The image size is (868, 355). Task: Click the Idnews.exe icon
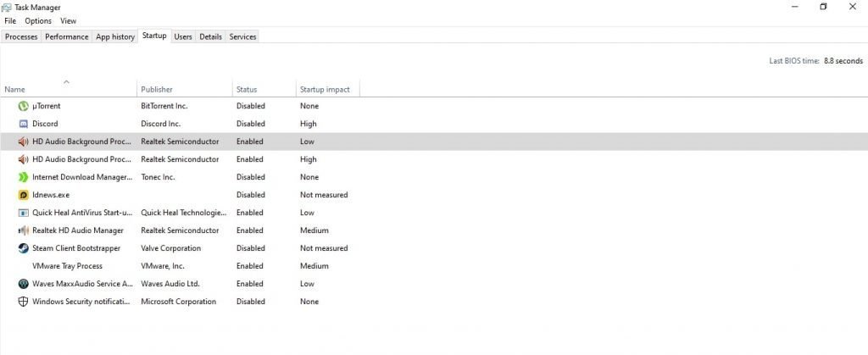point(24,195)
